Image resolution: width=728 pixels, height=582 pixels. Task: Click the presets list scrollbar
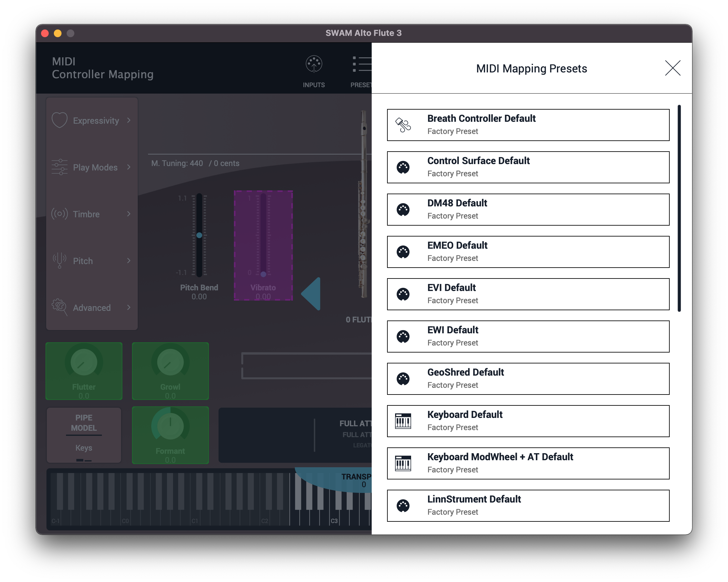[679, 208]
